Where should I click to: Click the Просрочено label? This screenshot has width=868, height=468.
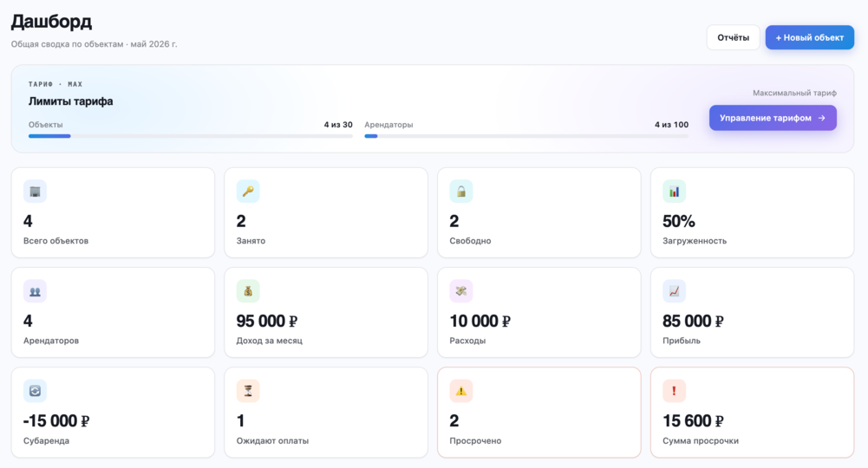tap(475, 441)
